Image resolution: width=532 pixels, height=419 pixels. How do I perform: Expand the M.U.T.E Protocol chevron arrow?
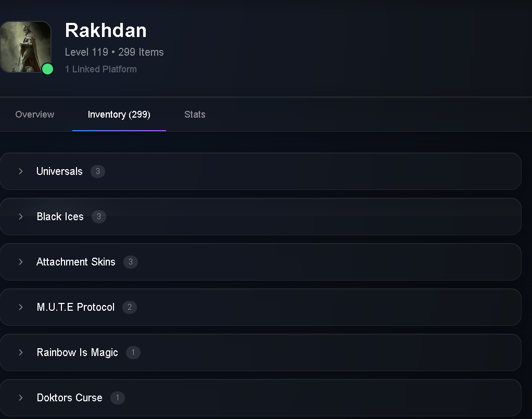21,307
